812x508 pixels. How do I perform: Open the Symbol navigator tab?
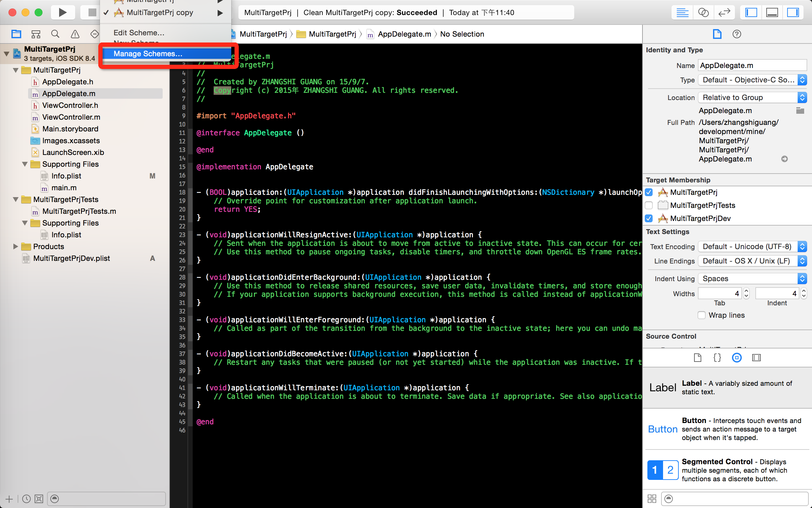36,34
